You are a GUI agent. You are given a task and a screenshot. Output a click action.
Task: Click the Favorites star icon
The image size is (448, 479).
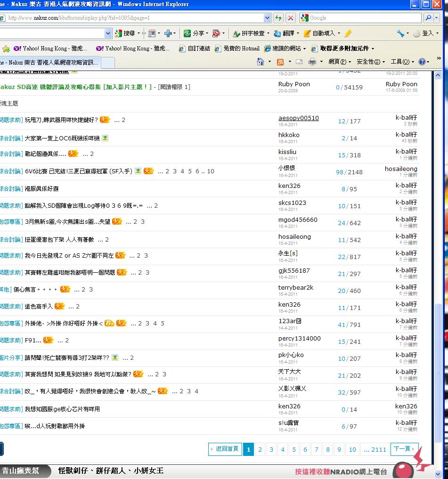pyautogui.click(x=6, y=49)
